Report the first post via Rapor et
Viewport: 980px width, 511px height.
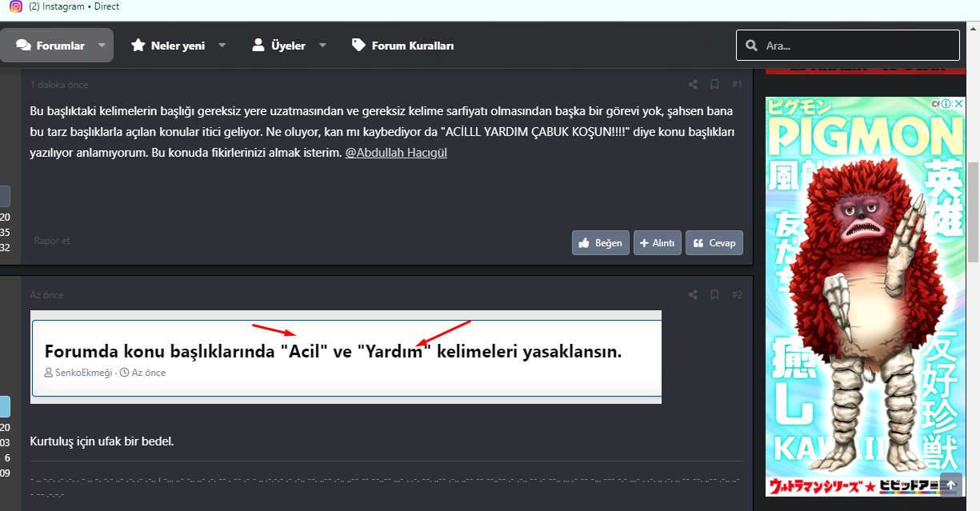[51, 240]
